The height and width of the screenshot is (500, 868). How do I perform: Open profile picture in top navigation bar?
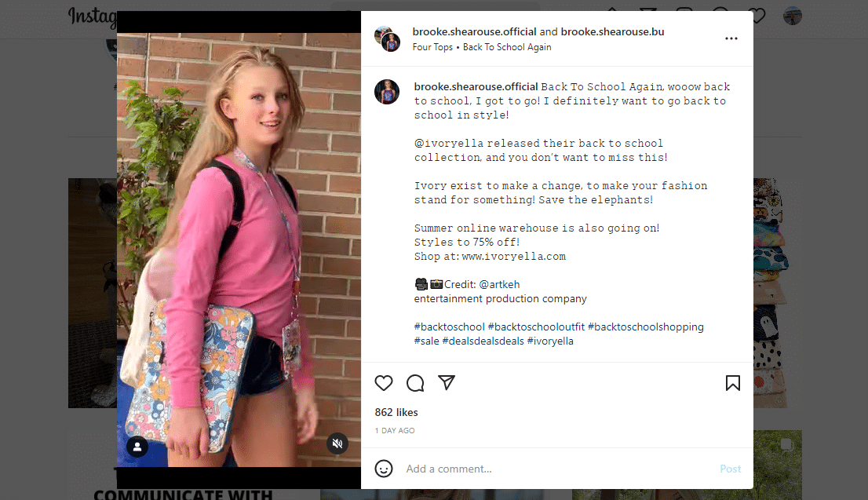(x=793, y=16)
